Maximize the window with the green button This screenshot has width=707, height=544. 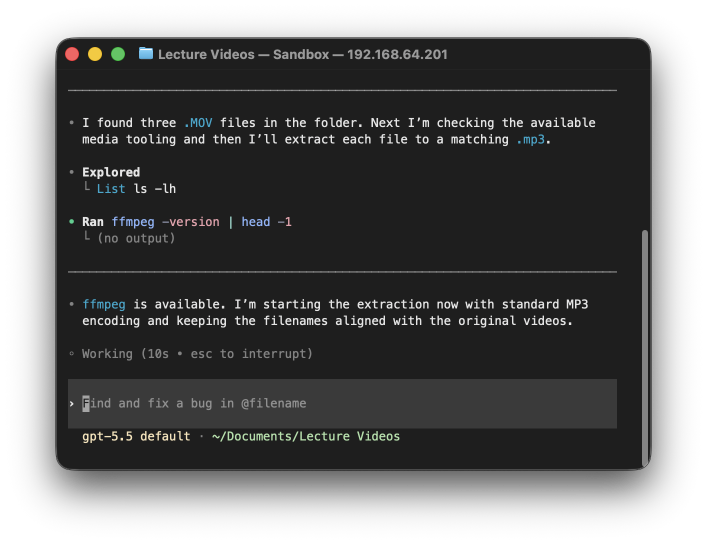(x=118, y=54)
